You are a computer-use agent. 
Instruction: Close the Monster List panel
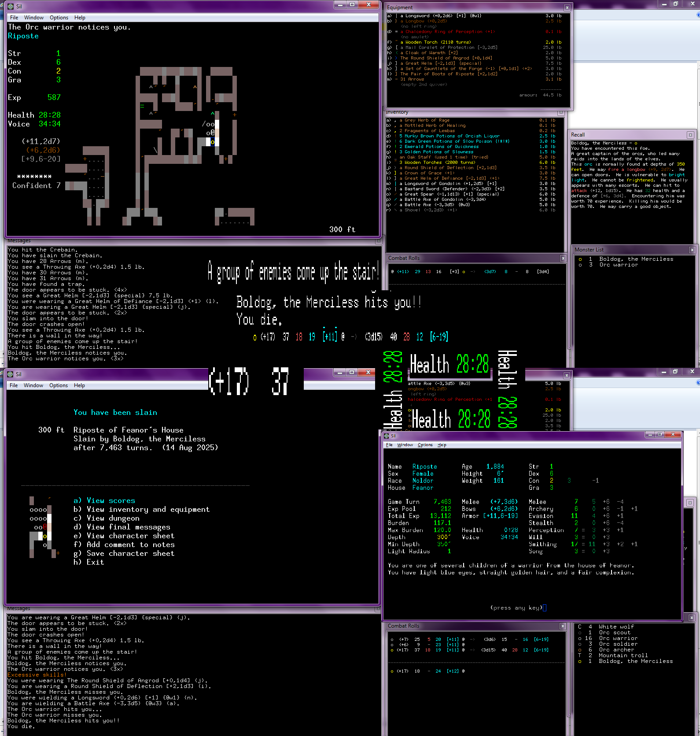(692, 250)
